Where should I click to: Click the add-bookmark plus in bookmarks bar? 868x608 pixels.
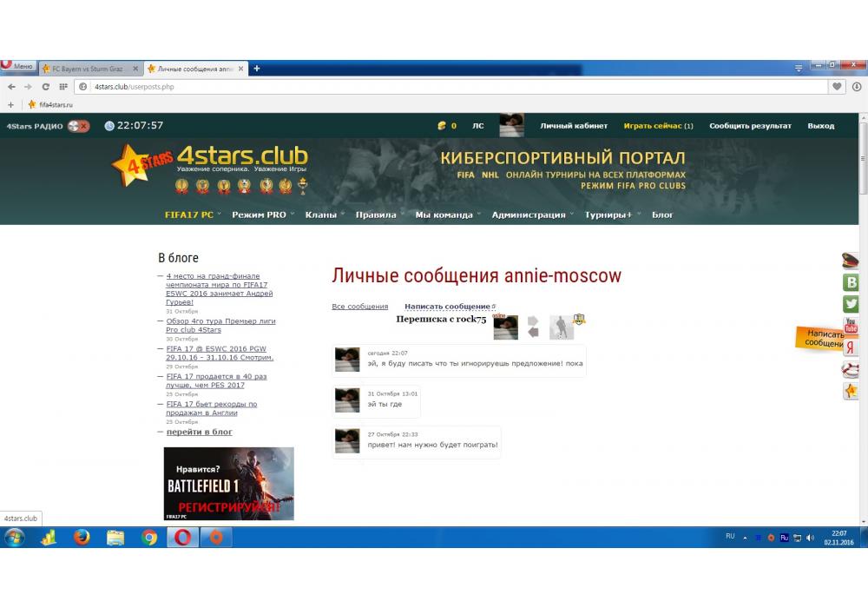click(10, 104)
